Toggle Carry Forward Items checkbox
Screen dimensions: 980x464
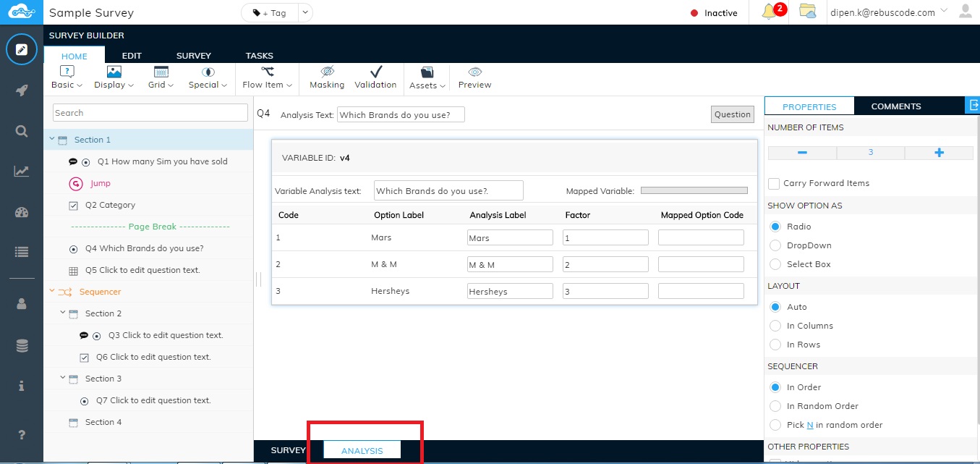(x=774, y=184)
